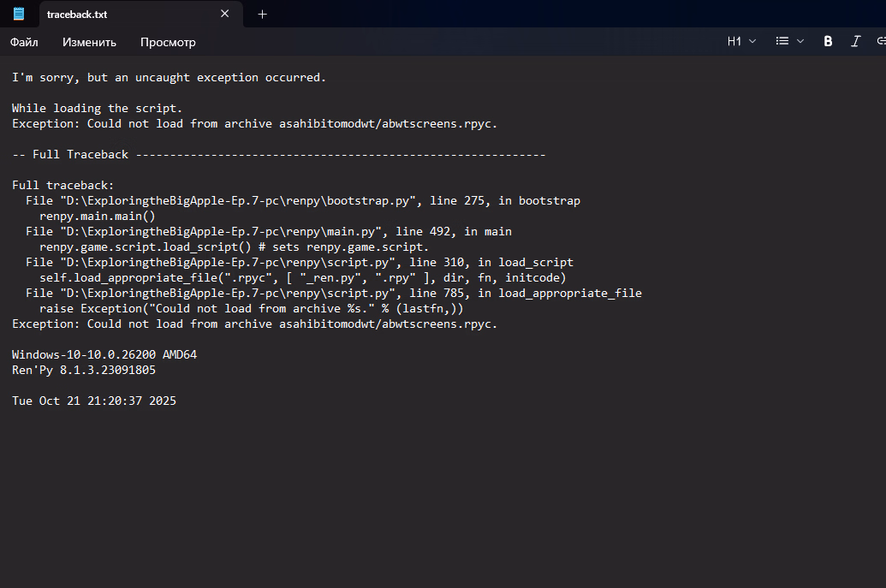886x588 pixels.
Task: Click the "Tue Oct 21 21:20:37 2025" timestamp
Action: (94, 401)
